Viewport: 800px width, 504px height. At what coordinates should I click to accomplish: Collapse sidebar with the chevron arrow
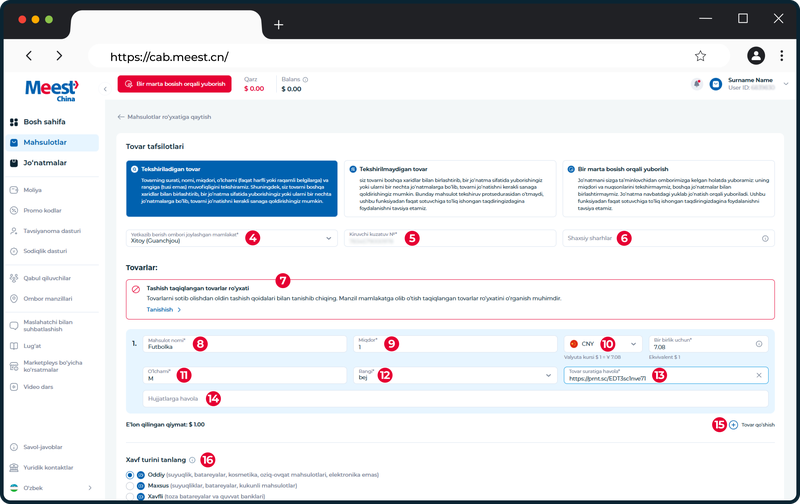(105, 89)
